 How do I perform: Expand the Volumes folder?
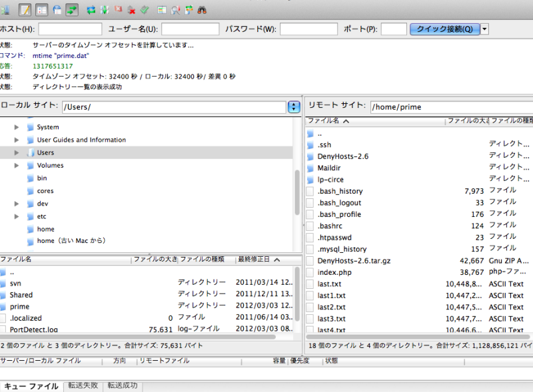coord(16,165)
